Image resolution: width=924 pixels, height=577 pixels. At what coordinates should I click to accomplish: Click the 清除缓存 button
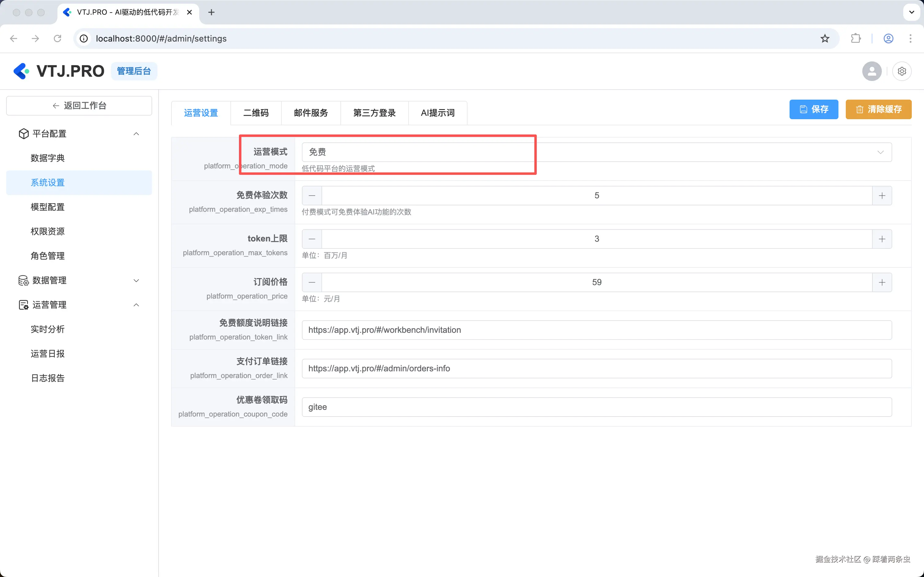pyautogui.click(x=878, y=109)
